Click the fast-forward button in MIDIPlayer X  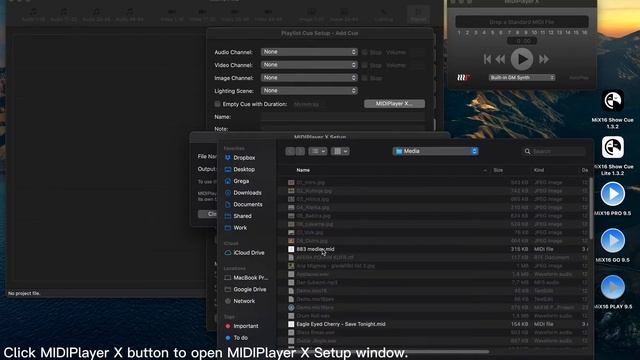[544, 59]
